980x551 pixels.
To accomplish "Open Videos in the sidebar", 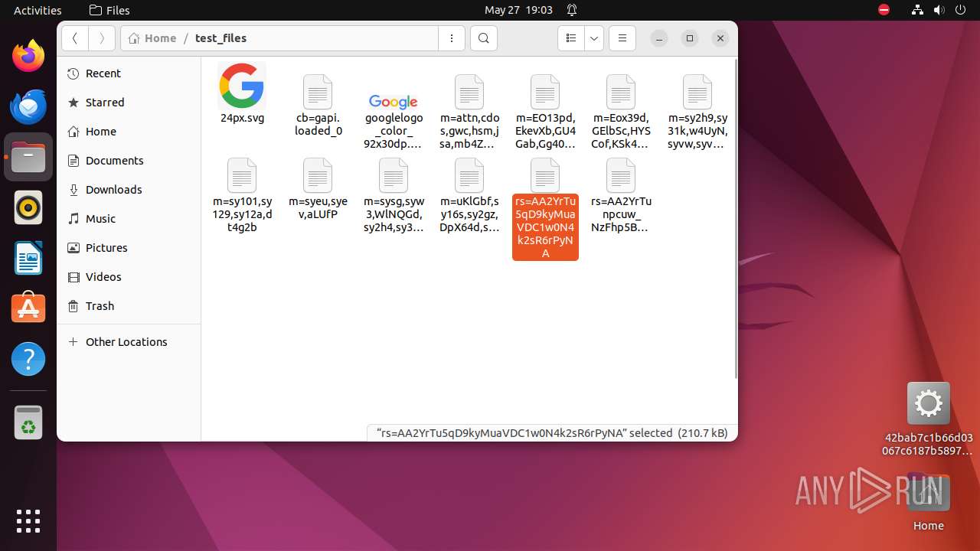I will pyautogui.click(x=129, y=277).
